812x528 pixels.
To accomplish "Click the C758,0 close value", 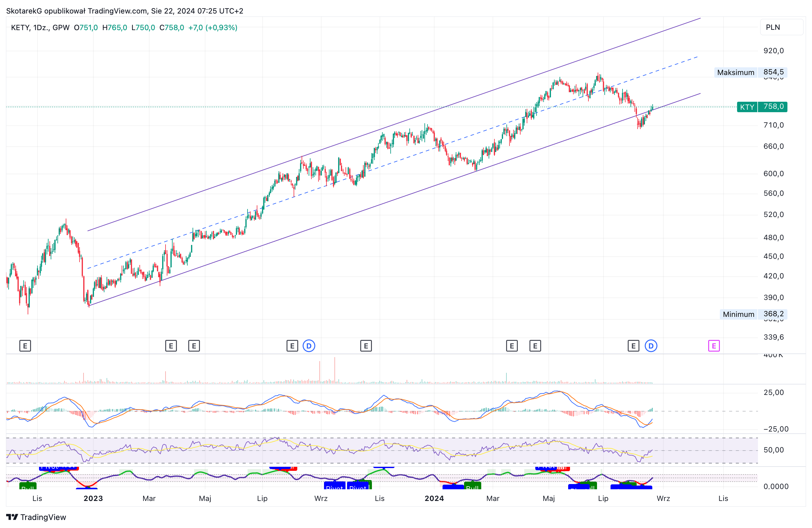I will coord(172,28).
